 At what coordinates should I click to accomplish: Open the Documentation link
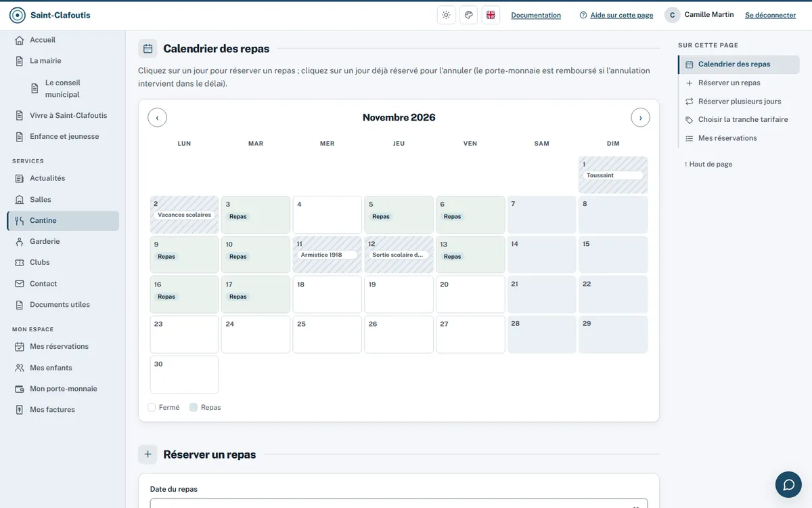tap(536, 15)
